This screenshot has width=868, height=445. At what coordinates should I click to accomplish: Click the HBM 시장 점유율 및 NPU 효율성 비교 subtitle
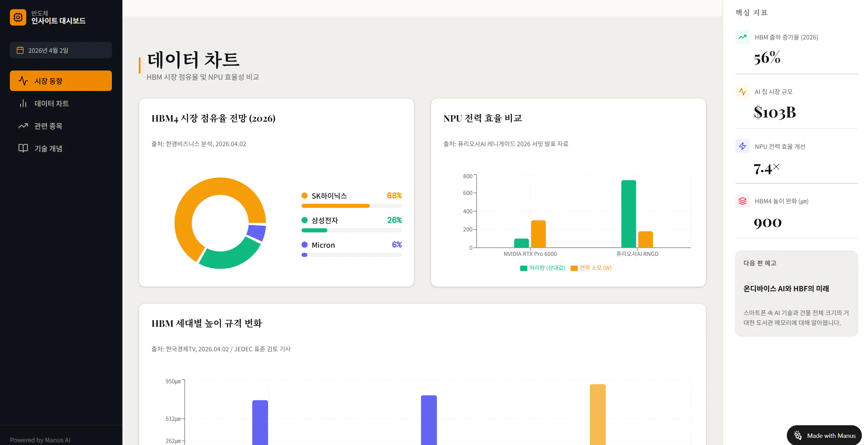[x=203, y=77]
